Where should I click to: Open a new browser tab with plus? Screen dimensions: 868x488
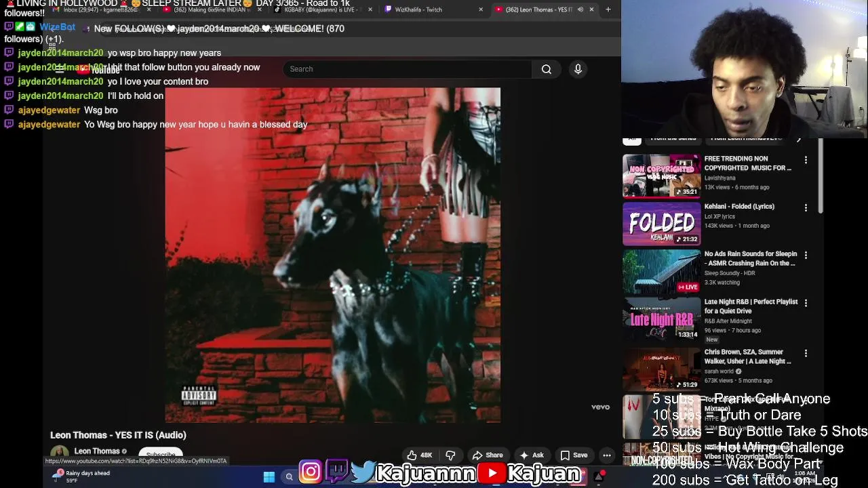(x=608, y=9)
